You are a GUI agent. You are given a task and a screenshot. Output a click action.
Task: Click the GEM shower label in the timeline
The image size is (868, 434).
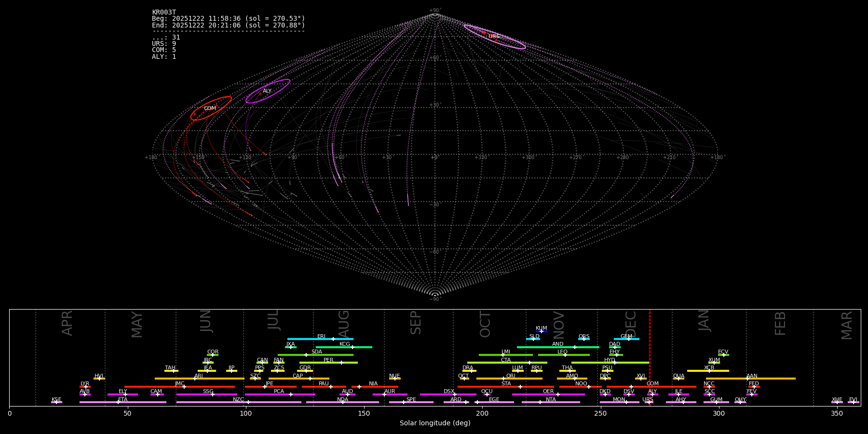point(626,337)
